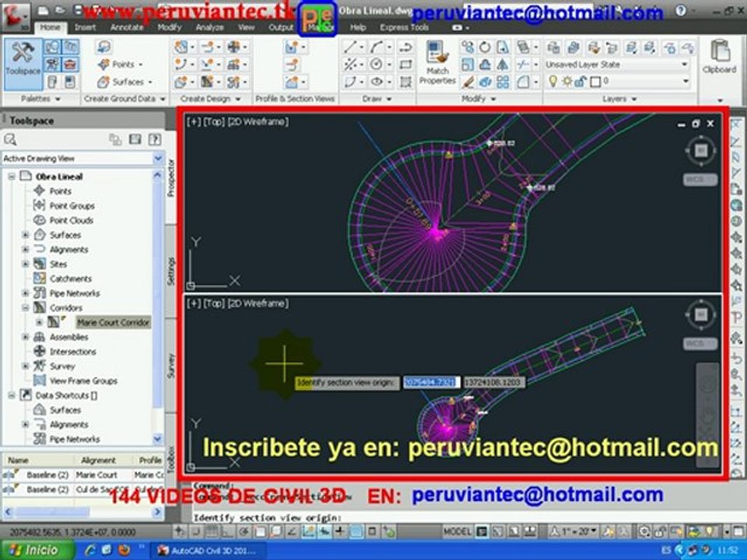Screen dimensions: 747x560
Task: Open the Clipboard panel
Action: coord(719,57)
